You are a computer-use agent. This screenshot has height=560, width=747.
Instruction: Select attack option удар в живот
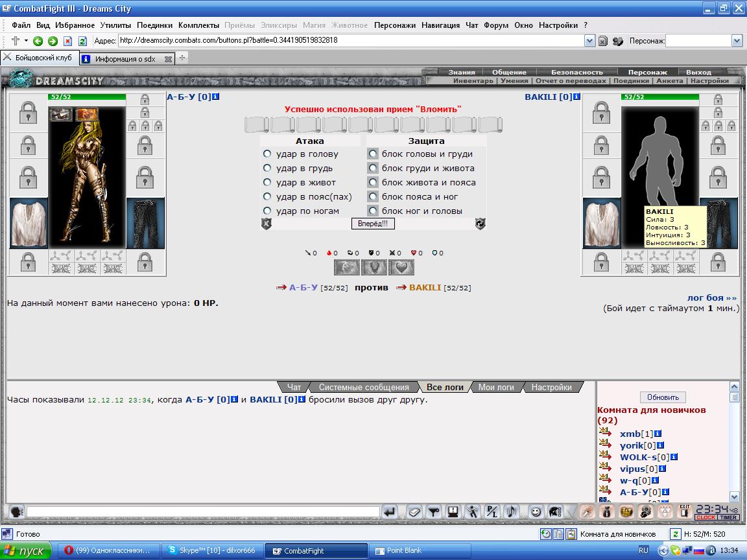tap(267, 182)
